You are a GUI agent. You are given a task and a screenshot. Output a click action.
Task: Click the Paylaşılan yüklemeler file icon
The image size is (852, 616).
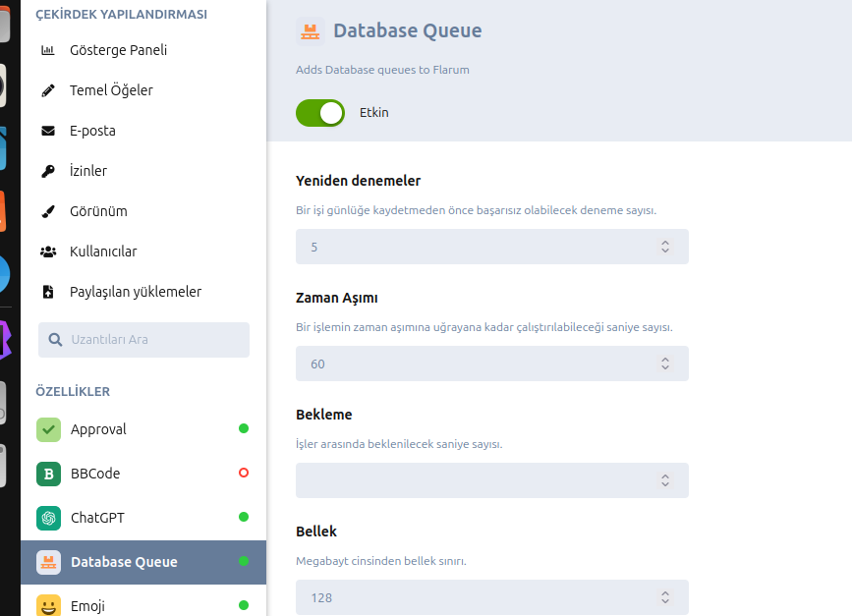tap(48, 292)
